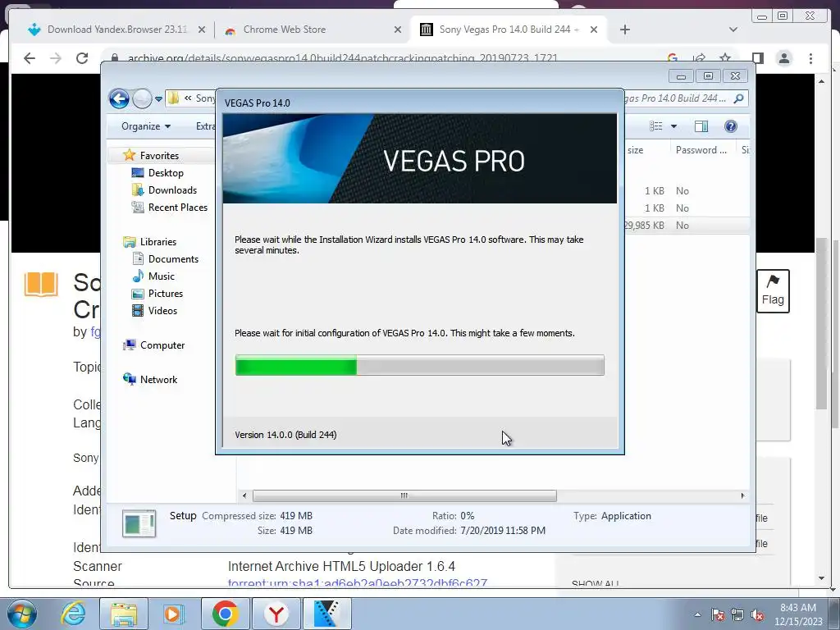Click the Chrome address bar URL
This screenshot has height=630, width=840.
[x=343, y=58]
